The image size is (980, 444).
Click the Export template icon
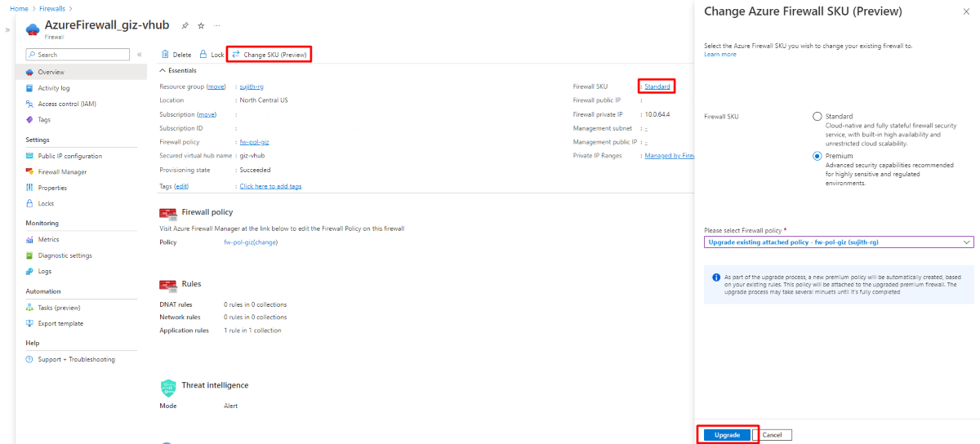pos(30,323)
